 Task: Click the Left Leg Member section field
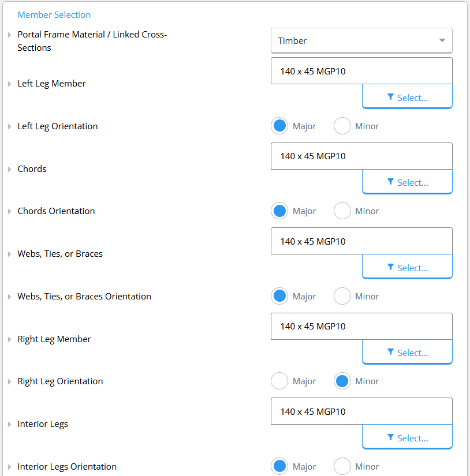[x=361, y=71]
